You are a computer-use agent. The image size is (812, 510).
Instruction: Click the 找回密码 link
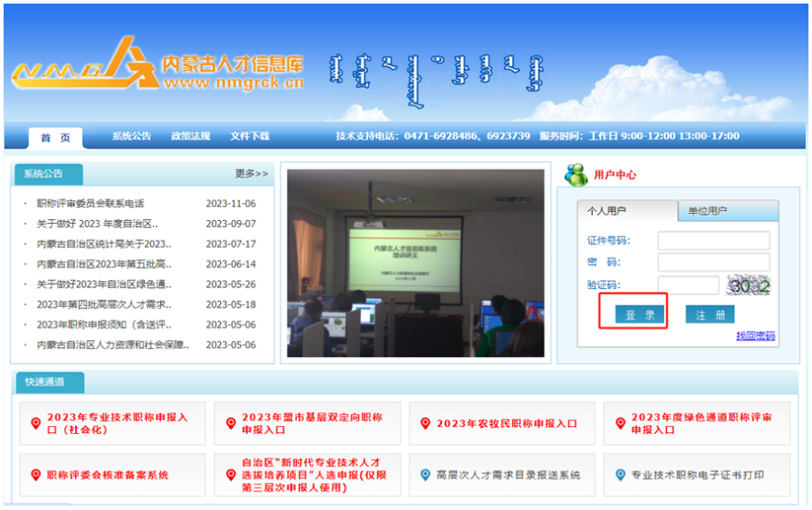[x=756, y=336]
